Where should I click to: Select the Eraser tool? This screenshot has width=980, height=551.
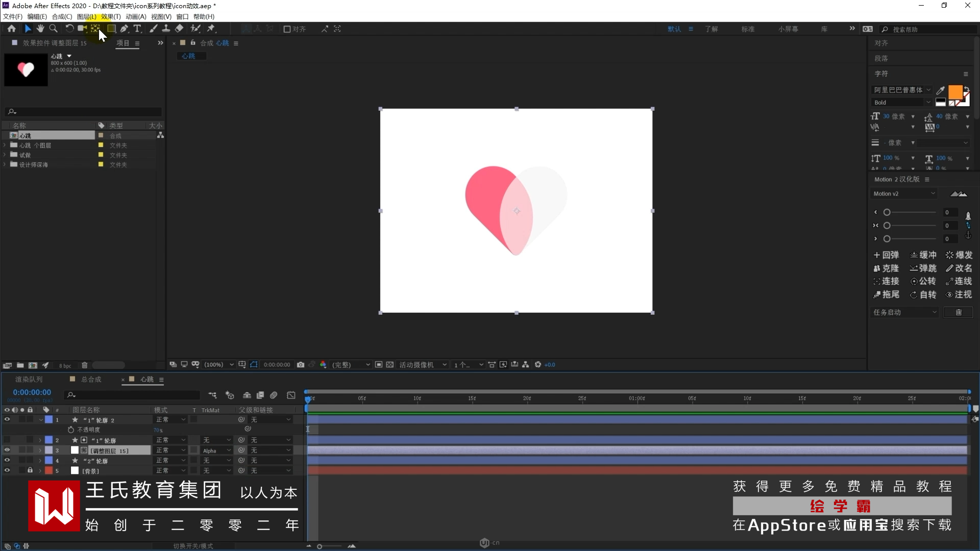[179, 29]
